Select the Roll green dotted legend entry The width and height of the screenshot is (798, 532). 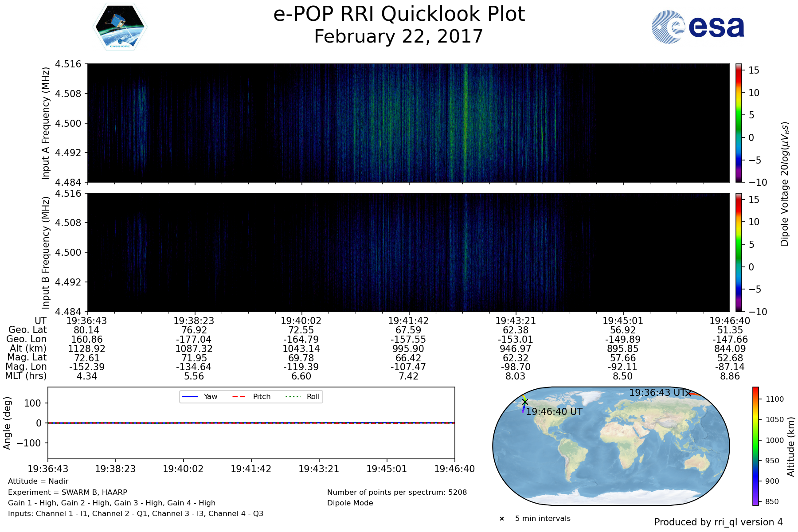[x=302, y=397]
